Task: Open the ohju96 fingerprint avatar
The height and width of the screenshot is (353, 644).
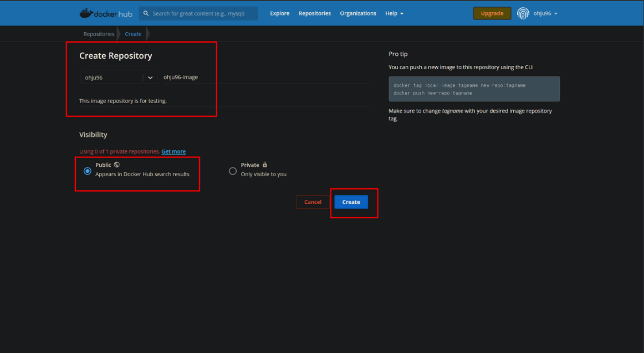Action: 523,13
